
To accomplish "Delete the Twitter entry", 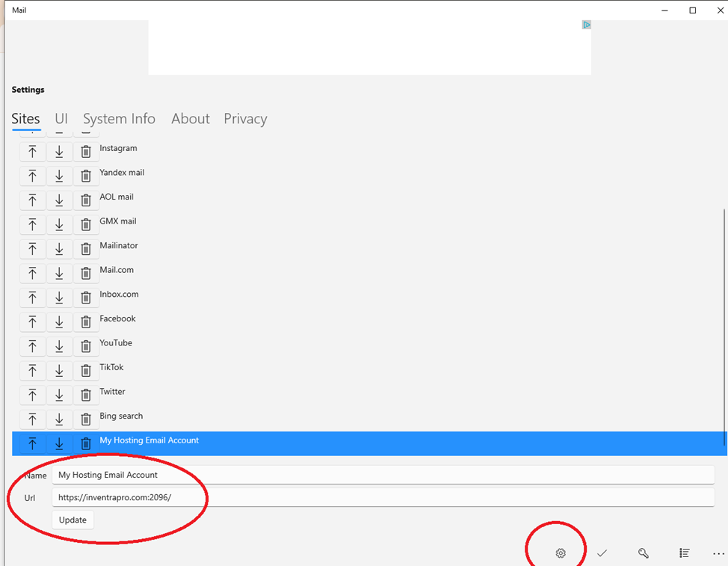I will [x=86, y=395].
